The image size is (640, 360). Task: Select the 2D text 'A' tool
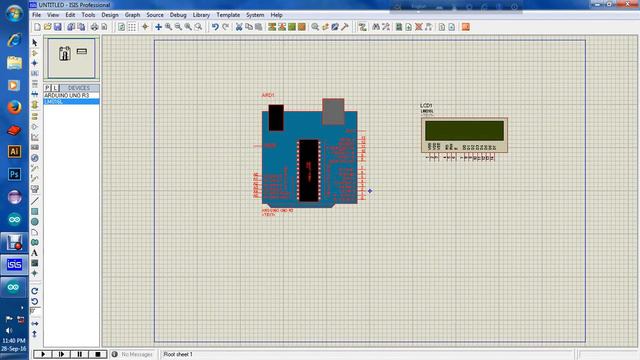(35, 253)
